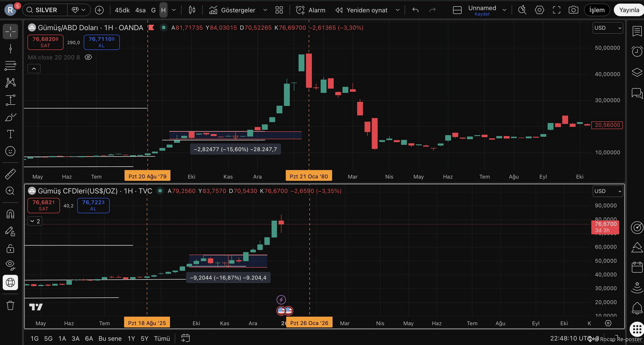The image size is (644, 345).
Task: Click the SILVER symbol search field
Action: 45,10
